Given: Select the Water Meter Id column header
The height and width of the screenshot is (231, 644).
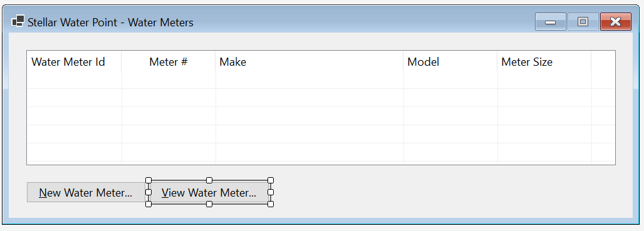Looking at the screenshot, I should (74, 62).
